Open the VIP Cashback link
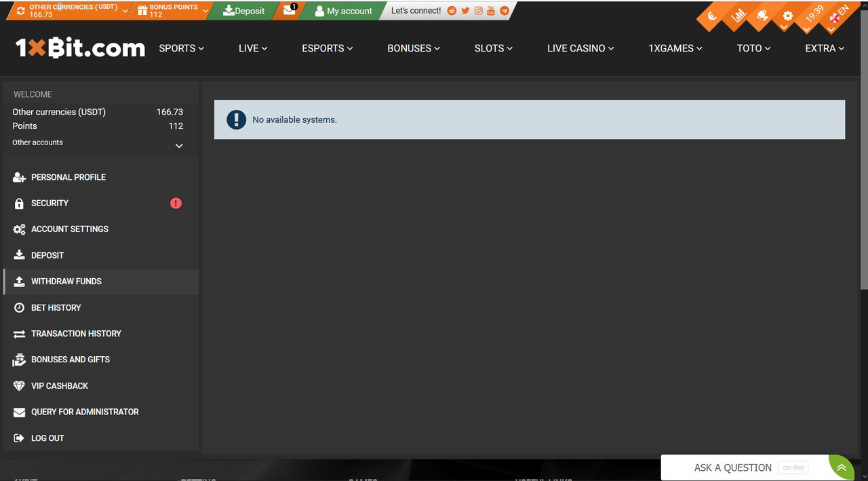Viewport: 868px width, 481px height. (x=60, y=386)
